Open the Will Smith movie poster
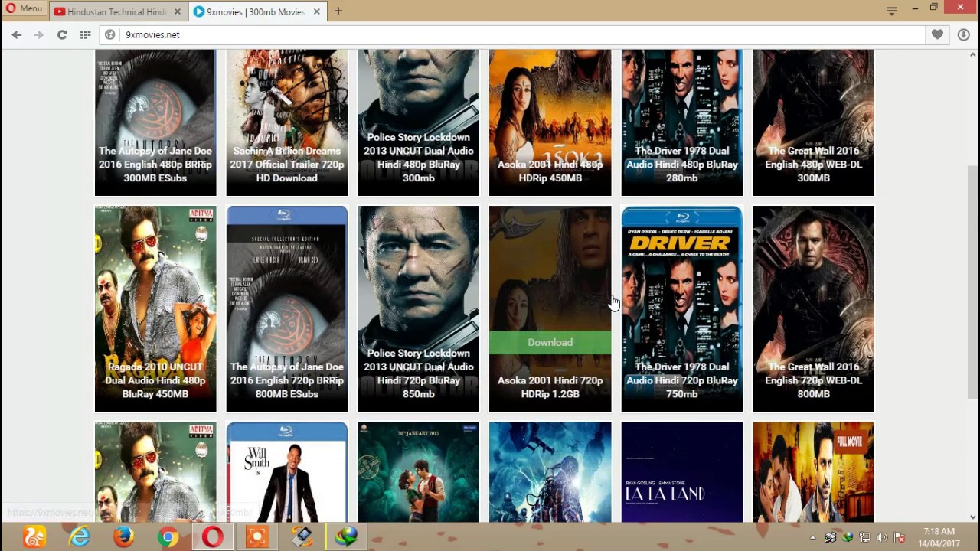 [287, 472]
